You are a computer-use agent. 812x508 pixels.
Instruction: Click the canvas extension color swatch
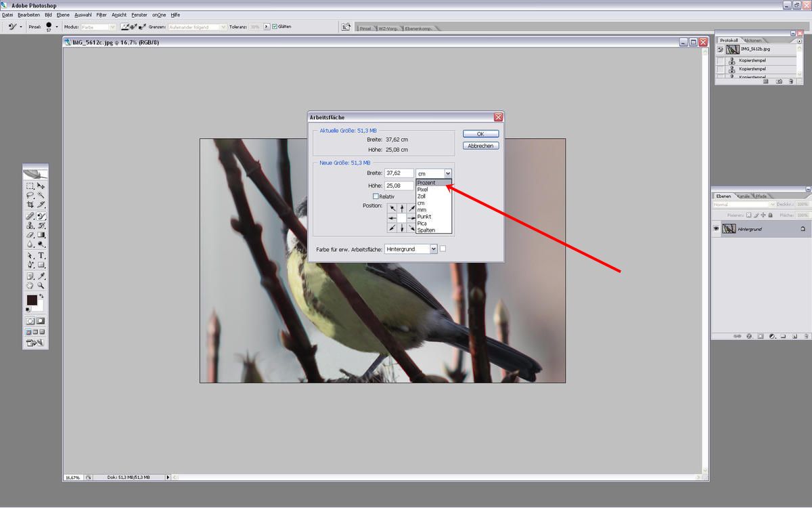443,249
